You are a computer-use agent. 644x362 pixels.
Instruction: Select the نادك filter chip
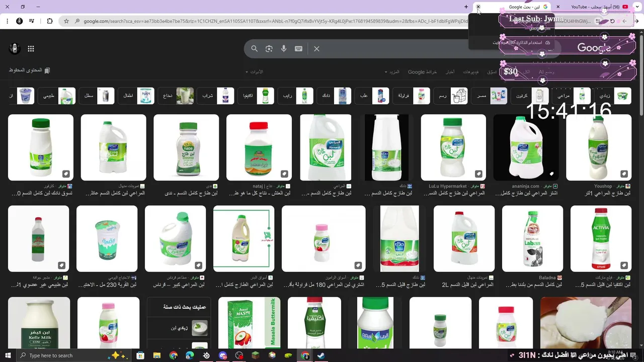click(x=334, y=96)
